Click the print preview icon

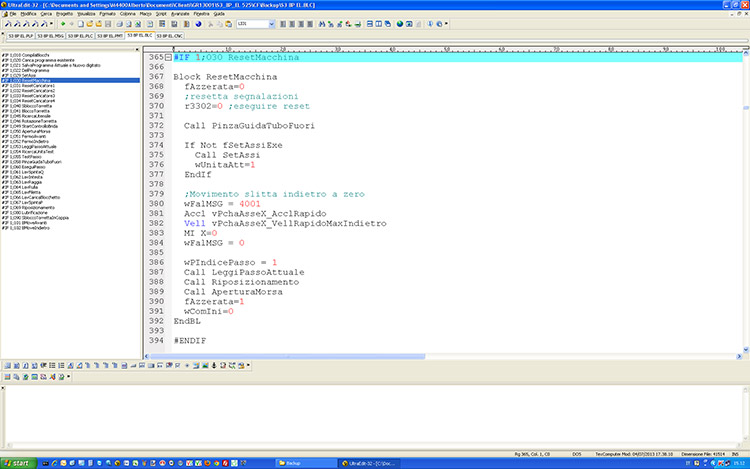(x=129, y=24)
